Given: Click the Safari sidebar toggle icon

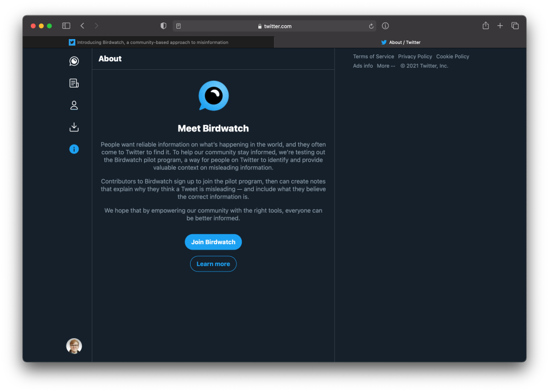Looking at the screenshot, I should coord(66,26).
